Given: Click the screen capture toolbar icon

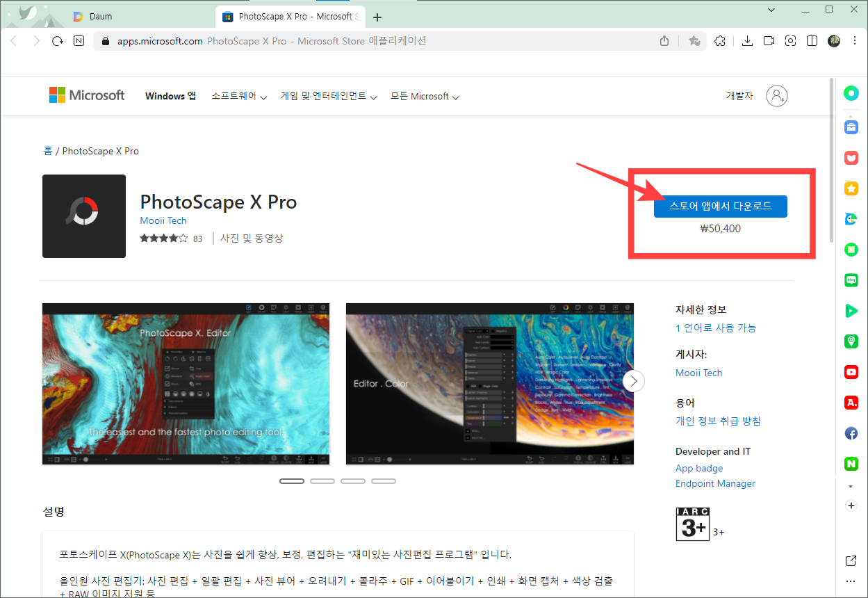Looking at the screenshot, I should pos(790,41).
